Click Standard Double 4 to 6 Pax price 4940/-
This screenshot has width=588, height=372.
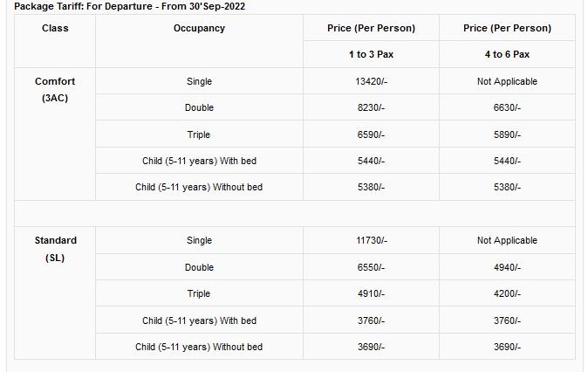pyautogui.click(x=507, y=267)
